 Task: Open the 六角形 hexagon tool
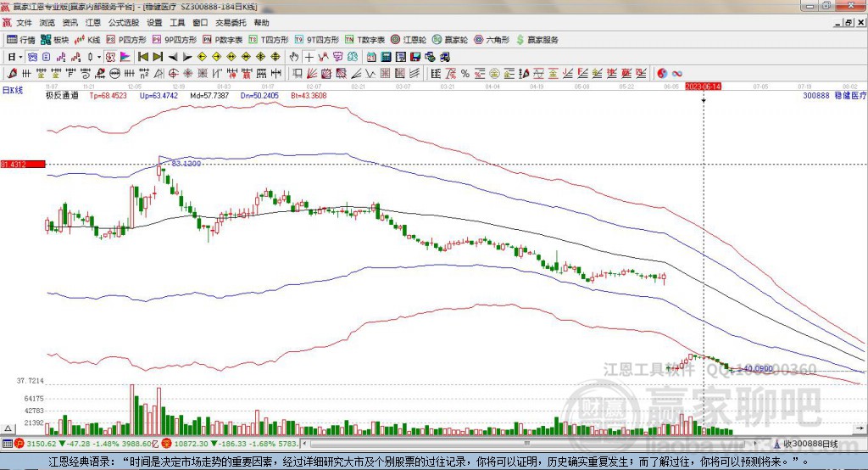coord(492,40)
